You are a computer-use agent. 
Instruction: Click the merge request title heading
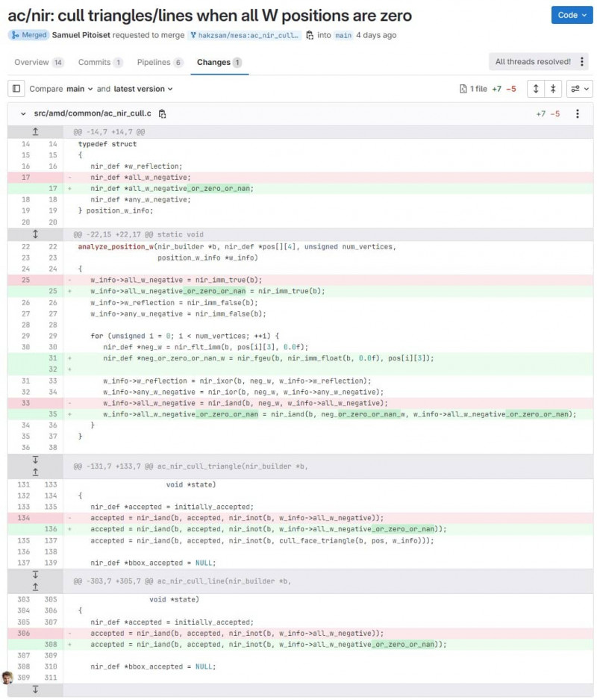[210, 15]
